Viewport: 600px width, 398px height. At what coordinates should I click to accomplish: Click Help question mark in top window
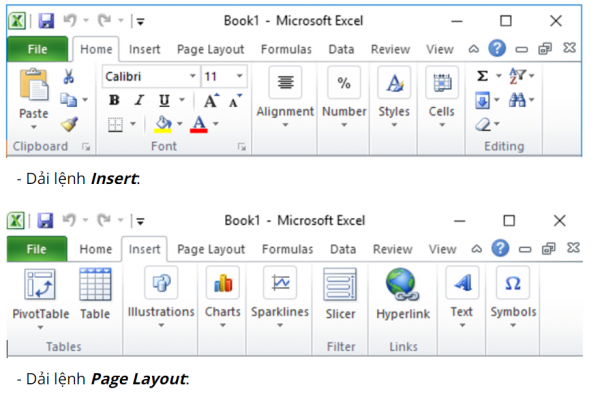(x=497, y=49)
